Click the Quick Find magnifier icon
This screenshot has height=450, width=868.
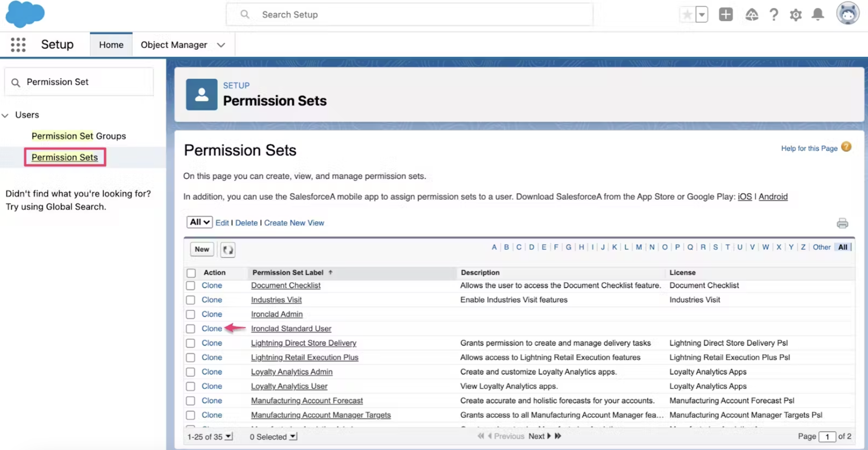[x=16, y=83]
